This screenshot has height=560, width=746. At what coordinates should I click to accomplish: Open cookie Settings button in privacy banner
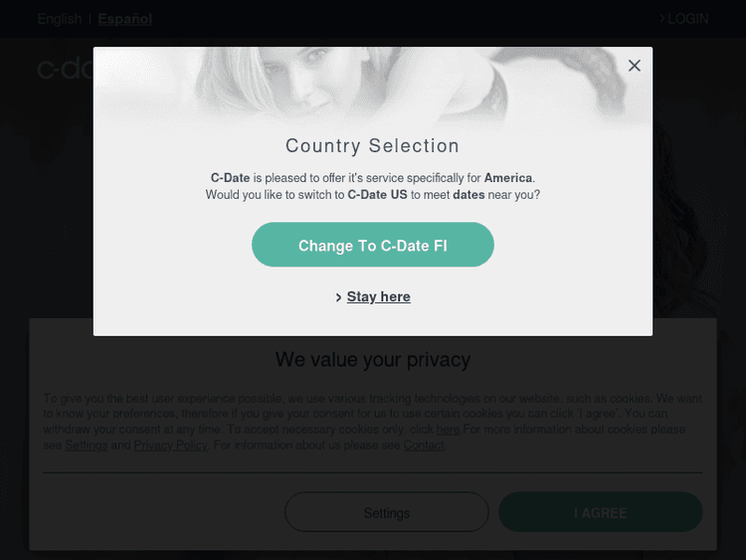point(386,513)
